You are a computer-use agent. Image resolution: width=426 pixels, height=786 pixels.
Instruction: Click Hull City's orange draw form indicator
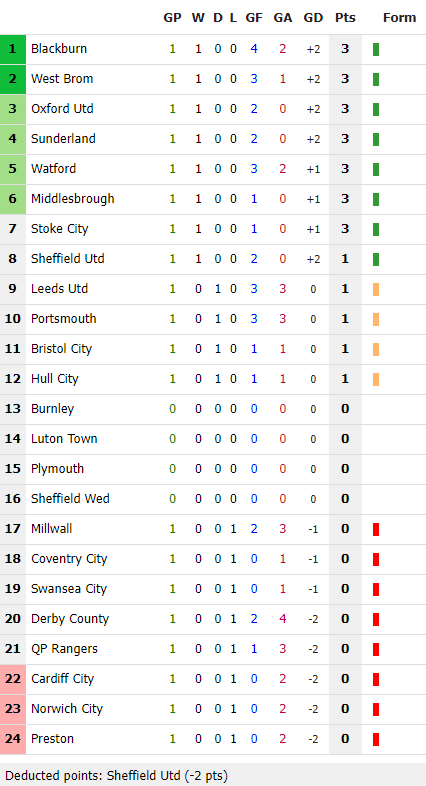[x=376, y=379]
